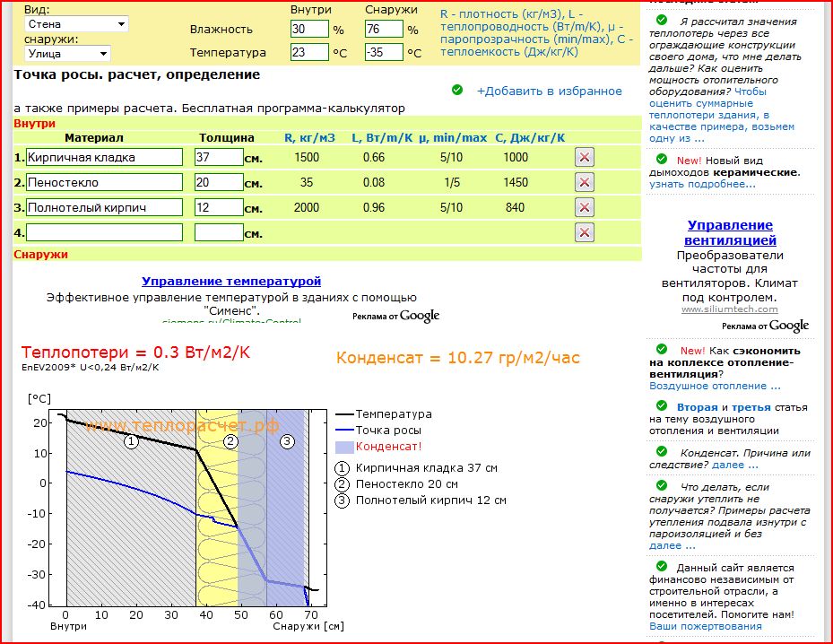Click the material field Кирпичная кладка
The height and width of the screenshot is (644, 833).
click(x=104, y=157)
